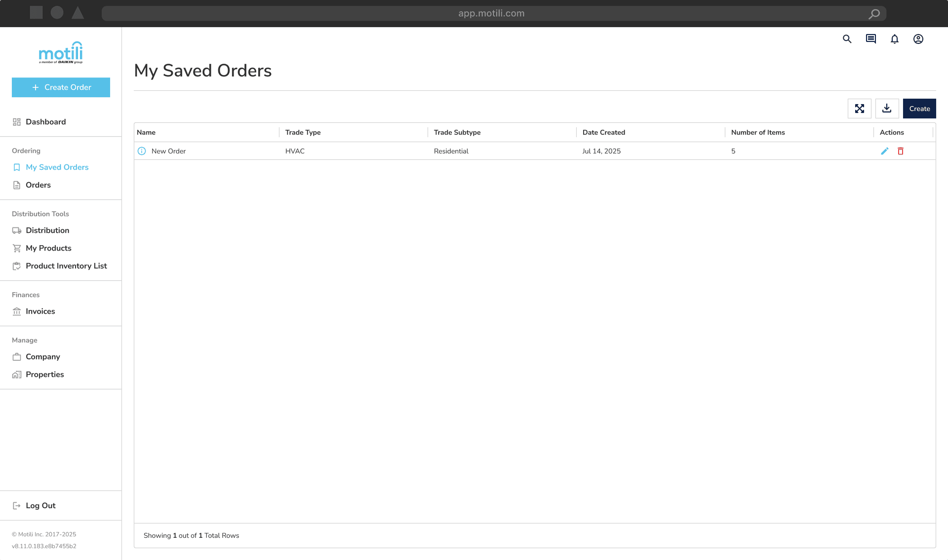Navigate to Invoices
The height and width of the screenshot is (560, 948).
point(40,311)
